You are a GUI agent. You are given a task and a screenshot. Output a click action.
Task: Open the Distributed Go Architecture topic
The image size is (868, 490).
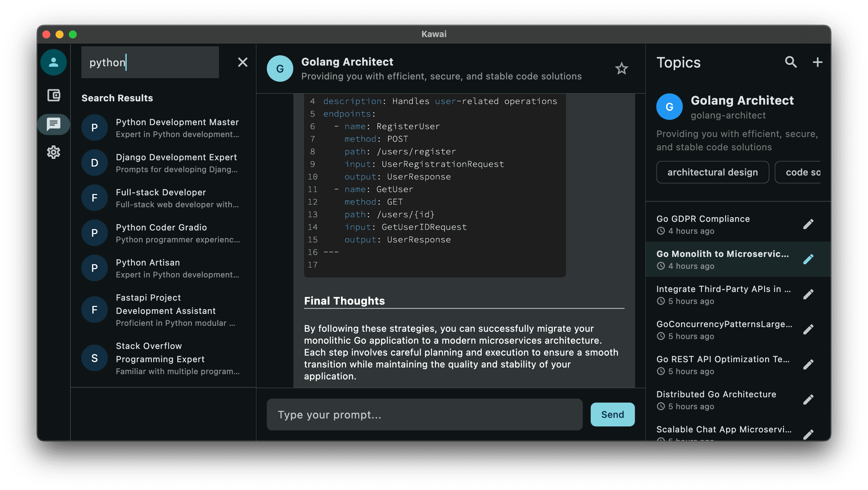(x=738, y=400)
